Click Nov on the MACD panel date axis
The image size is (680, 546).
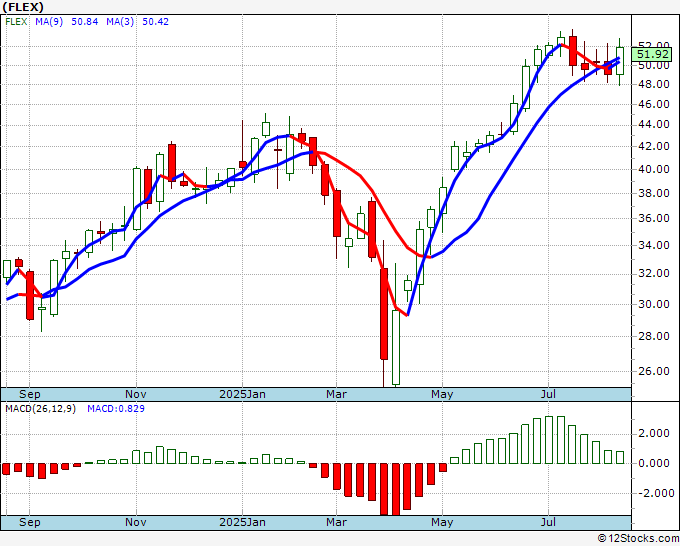136,522
